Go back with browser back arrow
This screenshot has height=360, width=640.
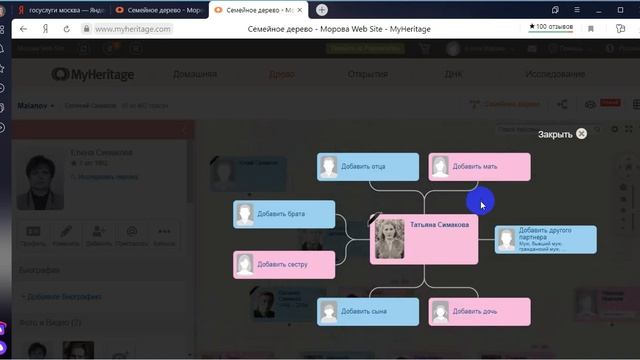tap(23, 29)
